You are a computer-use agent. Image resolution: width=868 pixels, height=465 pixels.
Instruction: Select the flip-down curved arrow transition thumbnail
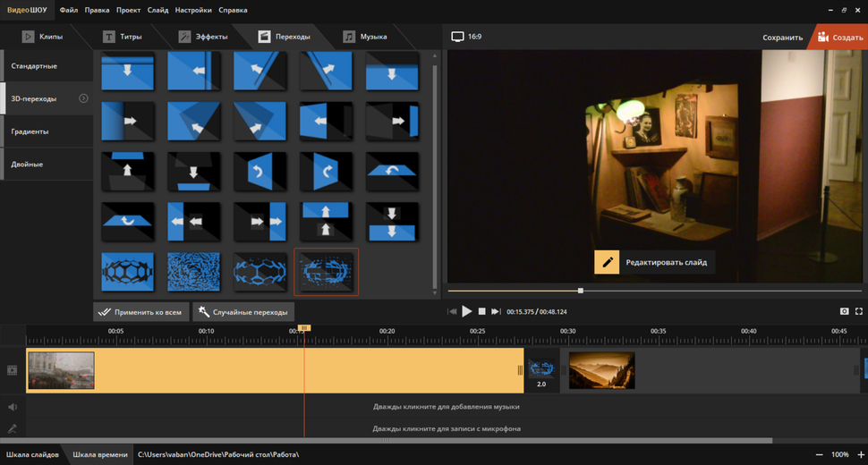point(127,221)
